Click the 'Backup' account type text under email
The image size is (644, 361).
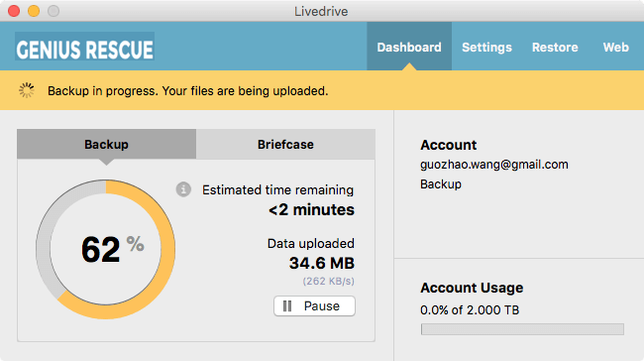(x=441, y=184)
